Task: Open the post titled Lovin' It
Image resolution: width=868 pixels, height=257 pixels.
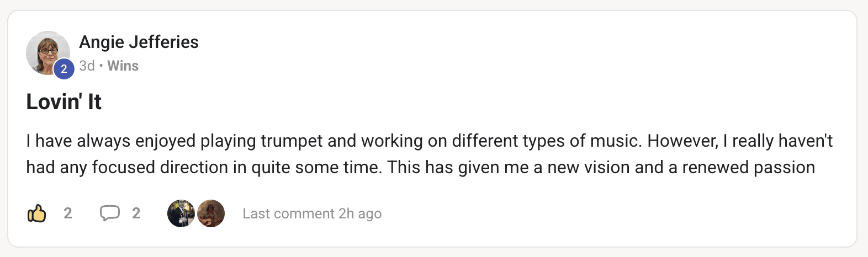Action: click(63, 102)
